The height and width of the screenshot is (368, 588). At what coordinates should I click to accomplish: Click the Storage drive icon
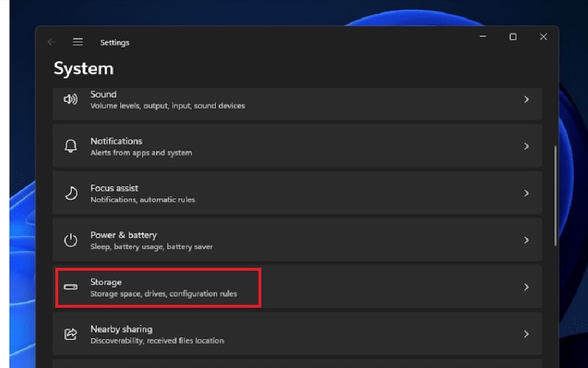pos(71,287)
